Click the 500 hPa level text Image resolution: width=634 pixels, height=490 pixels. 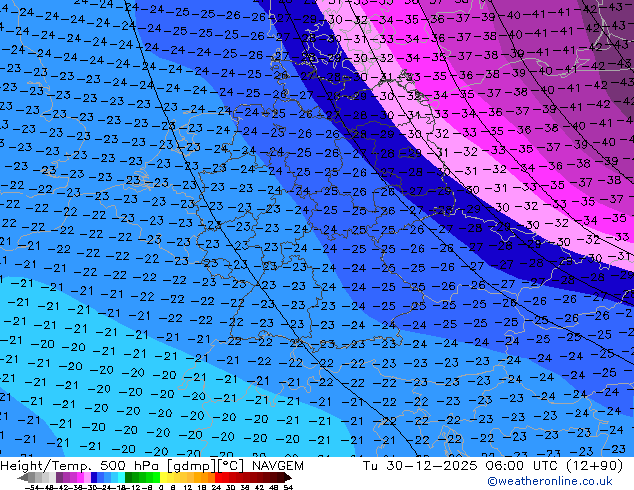point(129,466)
